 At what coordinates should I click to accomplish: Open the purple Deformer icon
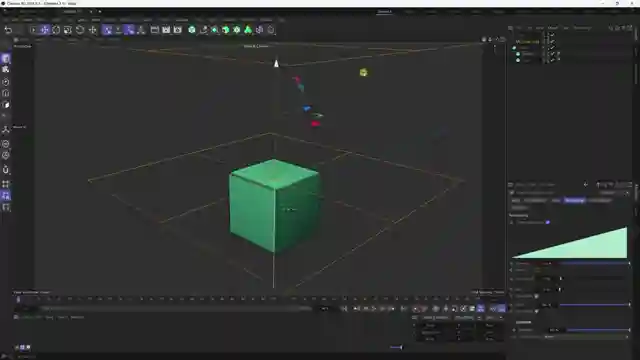[x=260, y=30]
